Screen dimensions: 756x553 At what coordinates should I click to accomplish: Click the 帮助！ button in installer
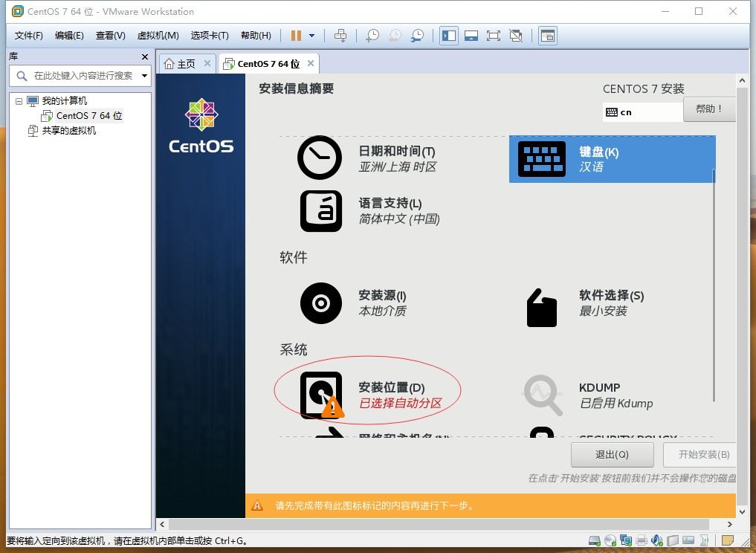(709, 109)
